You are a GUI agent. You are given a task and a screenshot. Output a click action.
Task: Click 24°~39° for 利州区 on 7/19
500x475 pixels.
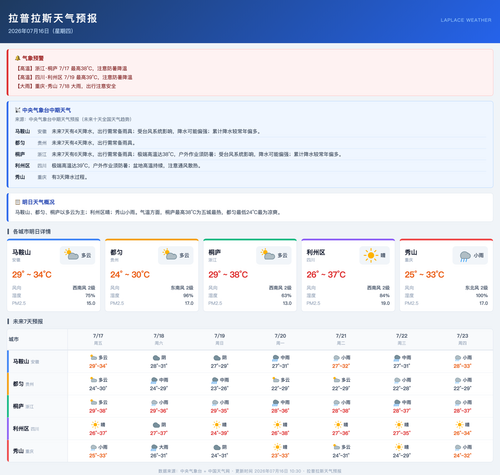(x=219, y=433)
